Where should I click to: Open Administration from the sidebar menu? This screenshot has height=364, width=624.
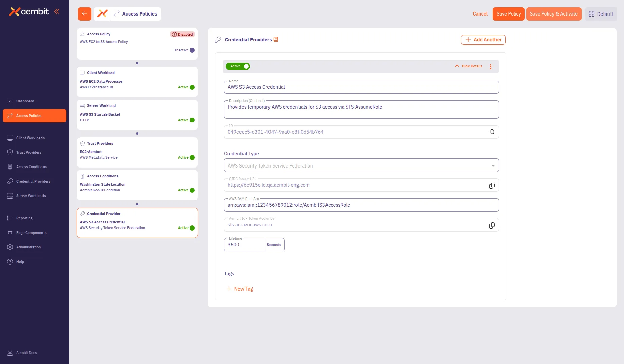click(x=28, y=247)
